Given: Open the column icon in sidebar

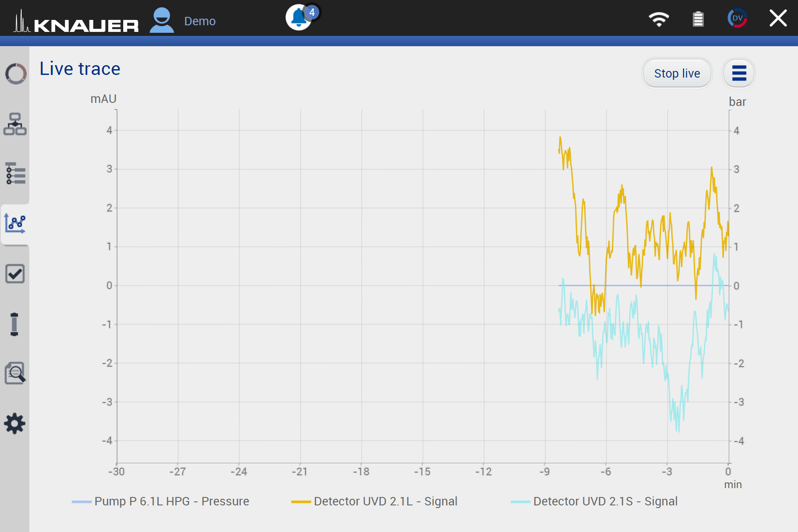Looking at the screenshot, I should [x=15, y=324].
